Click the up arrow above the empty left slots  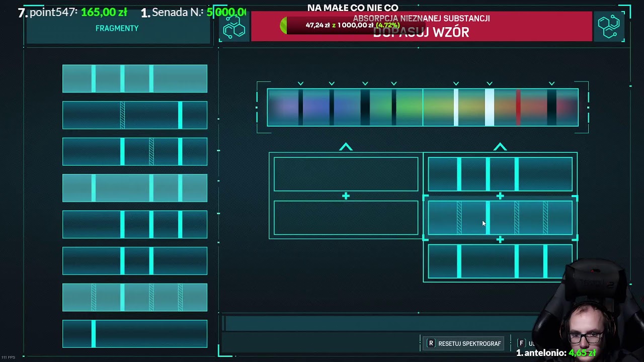point(346,147)
